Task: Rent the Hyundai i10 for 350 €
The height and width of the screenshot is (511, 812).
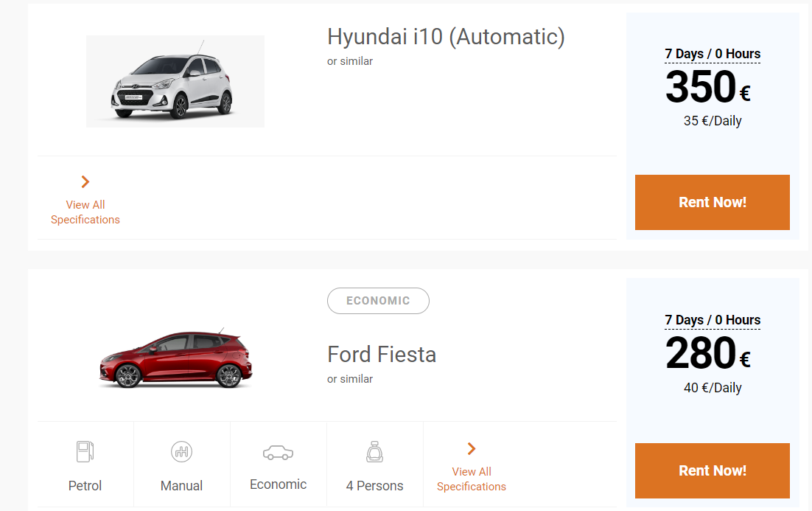Action: pos(712,202)
